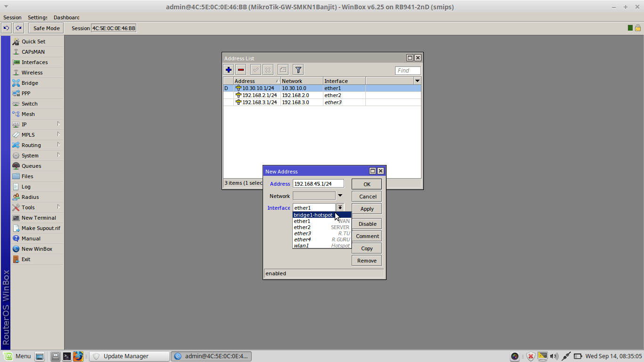Click Exit in sidebar
The width and height of the screenshot is (644, 362).
coord(37,259)
